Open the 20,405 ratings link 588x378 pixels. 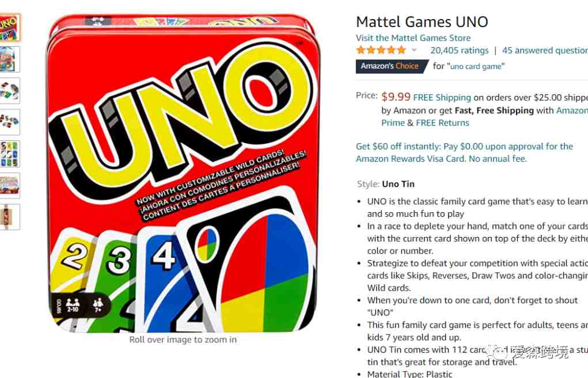(x=460, y=50)
